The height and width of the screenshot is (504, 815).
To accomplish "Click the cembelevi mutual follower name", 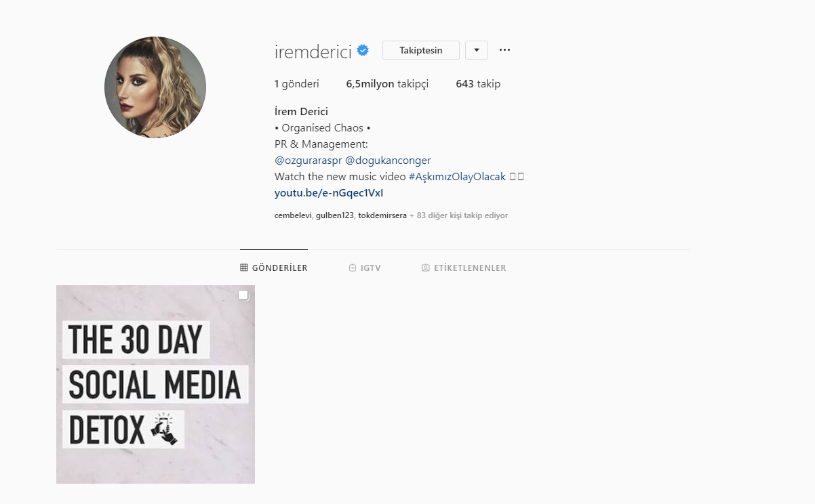I will 293,215.
